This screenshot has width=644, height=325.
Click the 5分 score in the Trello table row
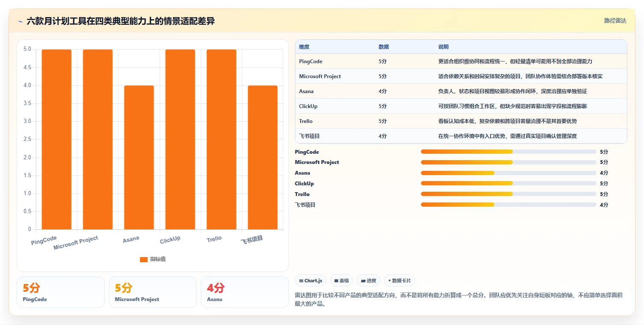(382, 121)
